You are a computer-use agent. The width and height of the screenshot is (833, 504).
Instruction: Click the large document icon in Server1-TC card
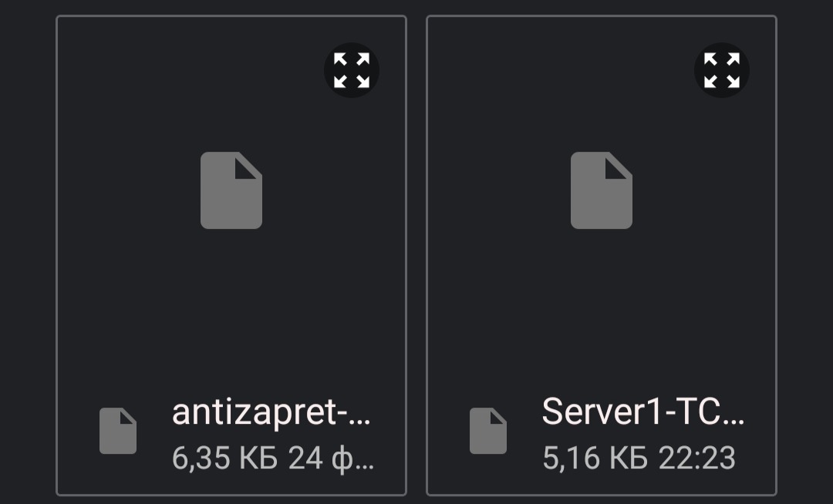(602, 190)
